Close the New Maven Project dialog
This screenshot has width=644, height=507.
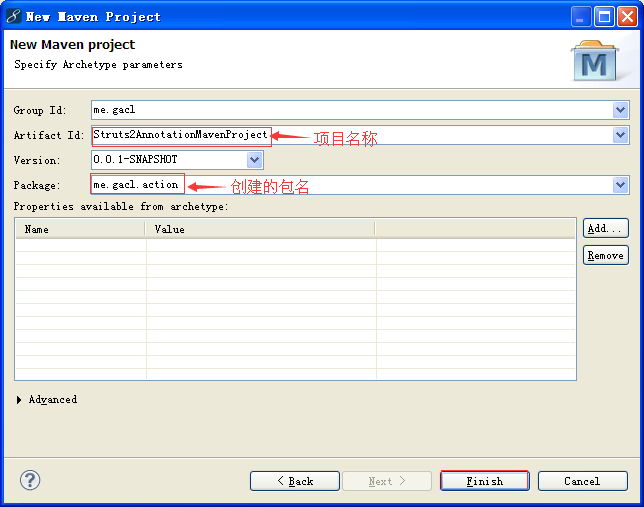[x=627, y=17]
